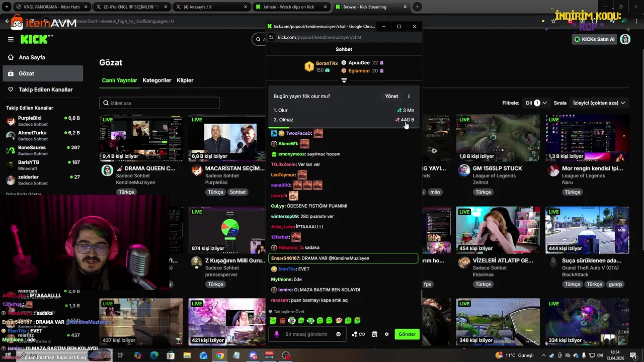Screen dimensions: 644x362
Task: Collapse the leaderboard with the arrow under Eglamour
Action: point(344,80)
